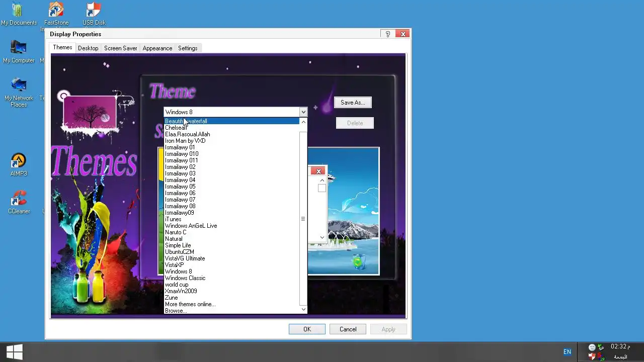644x362 pixels.
Task: Switch to the Themes tab
Action: pyautogui.click(x=63, y=47)
